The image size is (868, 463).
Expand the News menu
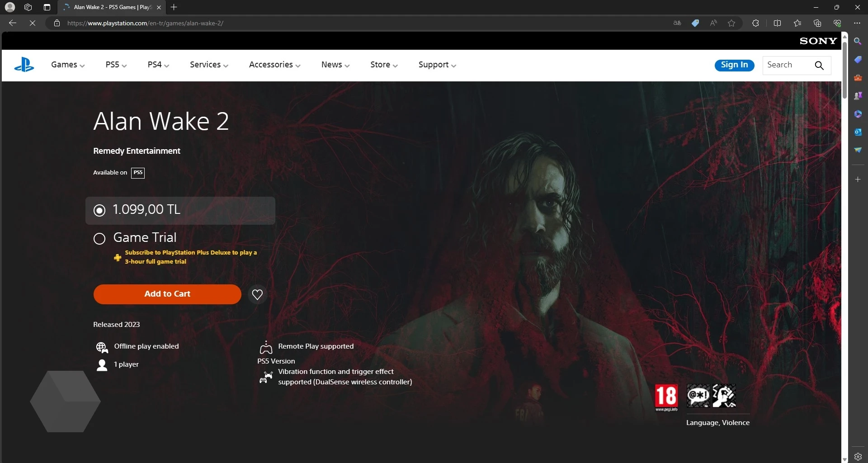(x=335, y=65)
